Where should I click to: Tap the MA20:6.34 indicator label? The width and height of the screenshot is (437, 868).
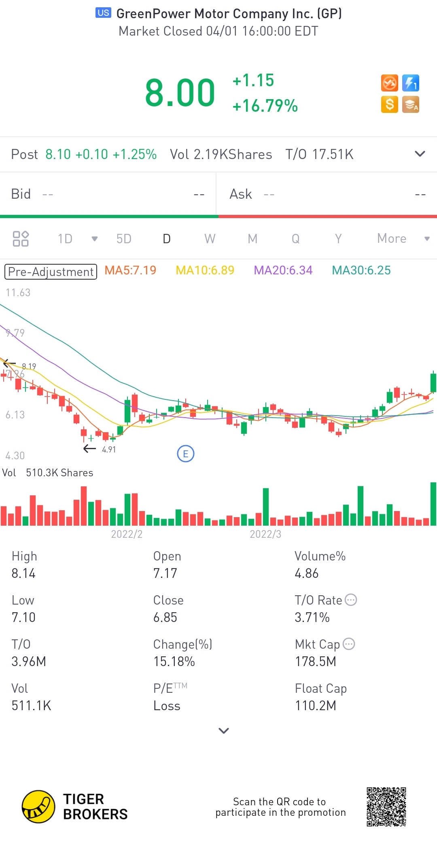pos(283,270)
